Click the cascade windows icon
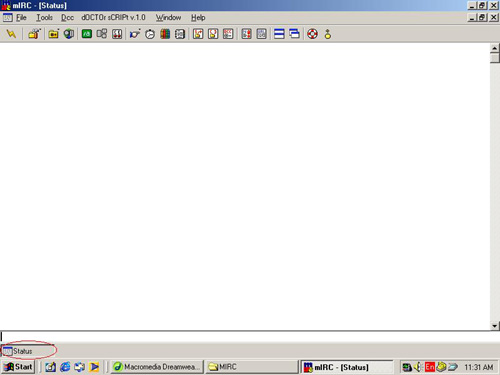 pos(294,34)
